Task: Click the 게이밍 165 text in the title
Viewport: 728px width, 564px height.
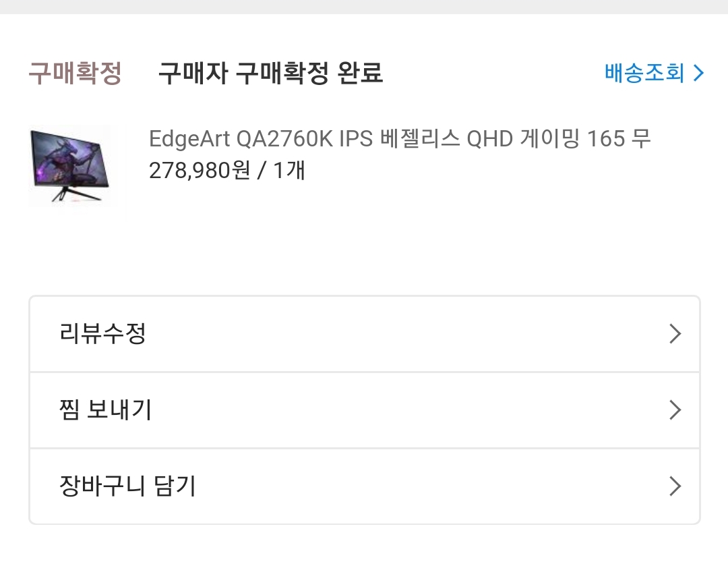Action: pyautogui.click(x=572, y=140)
